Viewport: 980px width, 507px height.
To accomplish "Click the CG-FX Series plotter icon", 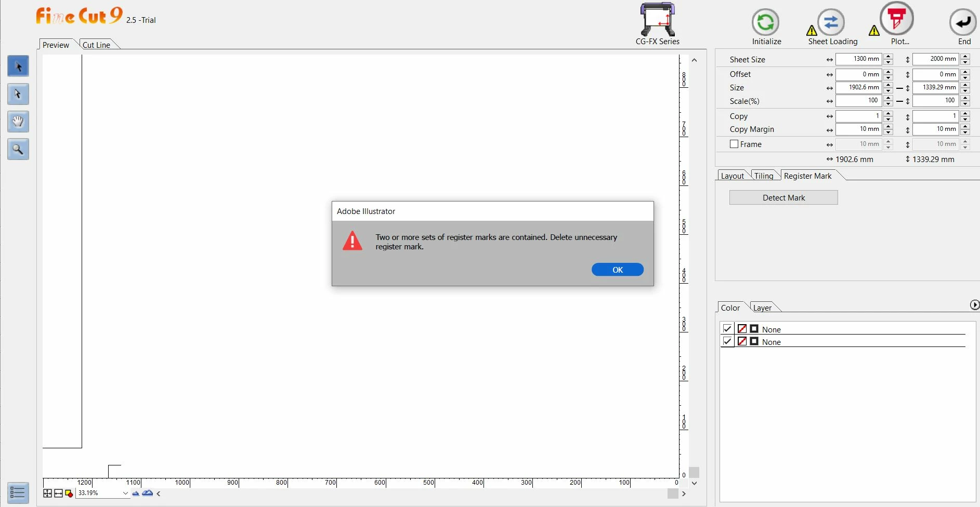I will click(x=657, y=20).
